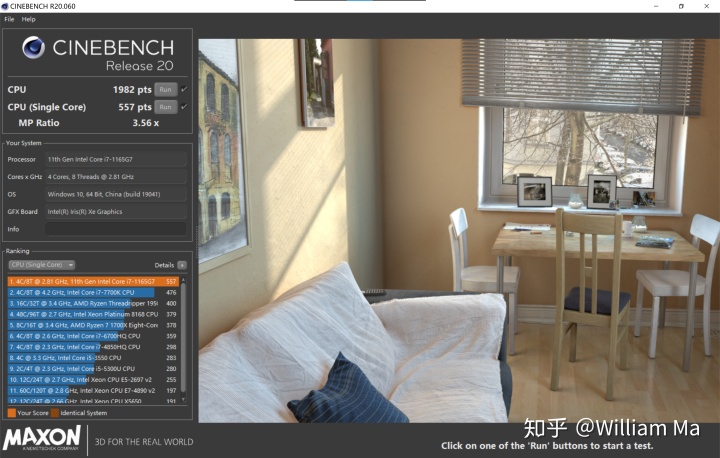Click the MAXON logo
Image resolution: width=720 pixels, height=458 pixels.
[42, 438]
